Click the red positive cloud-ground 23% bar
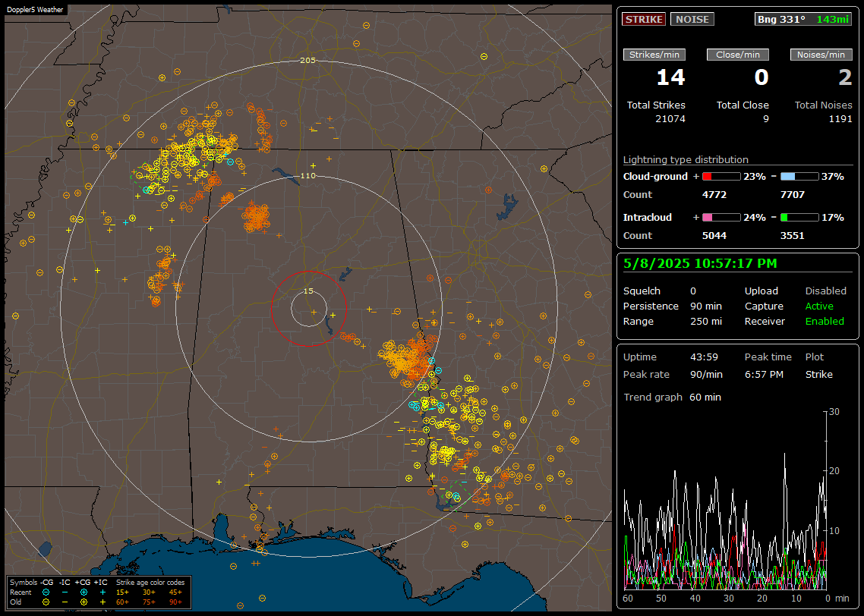 pos(721,177)
